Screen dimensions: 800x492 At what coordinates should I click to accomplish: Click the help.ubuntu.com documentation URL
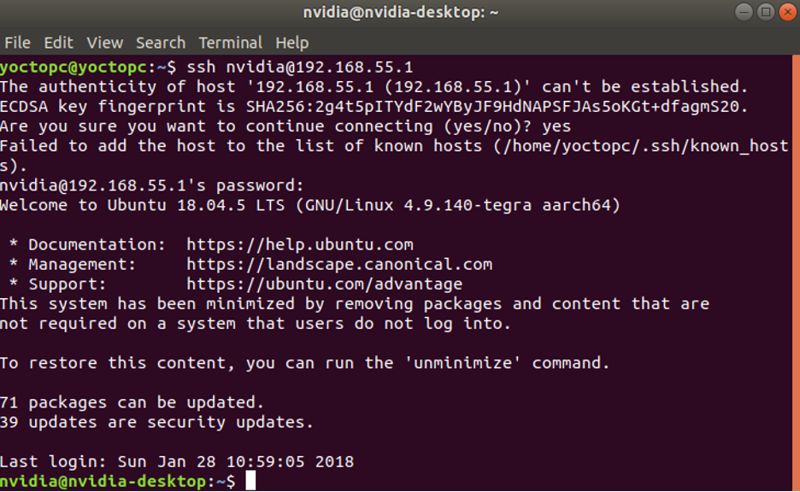click(300, 245)
